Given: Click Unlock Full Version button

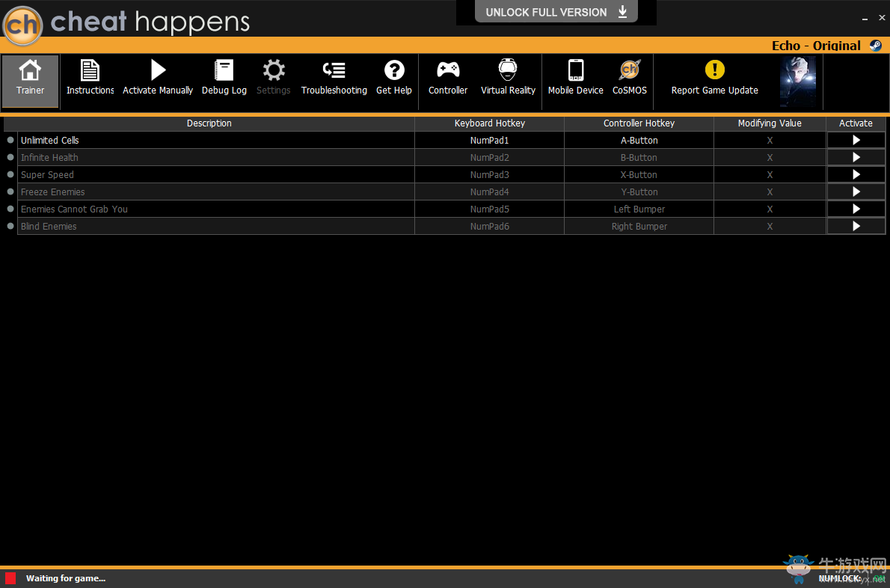Looking at the screenshot, I should 556,13.
